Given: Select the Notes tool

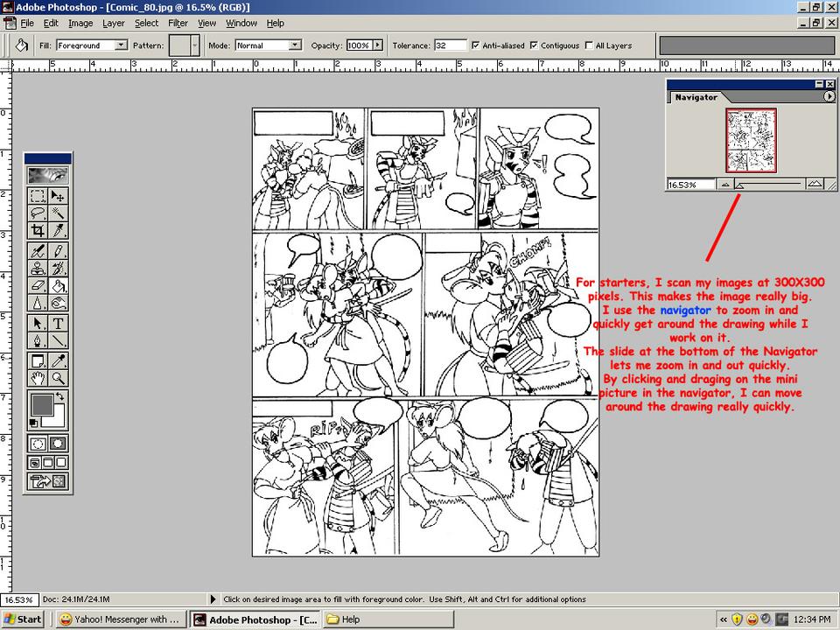Looking at the screenshot, I should pos(38,360).
